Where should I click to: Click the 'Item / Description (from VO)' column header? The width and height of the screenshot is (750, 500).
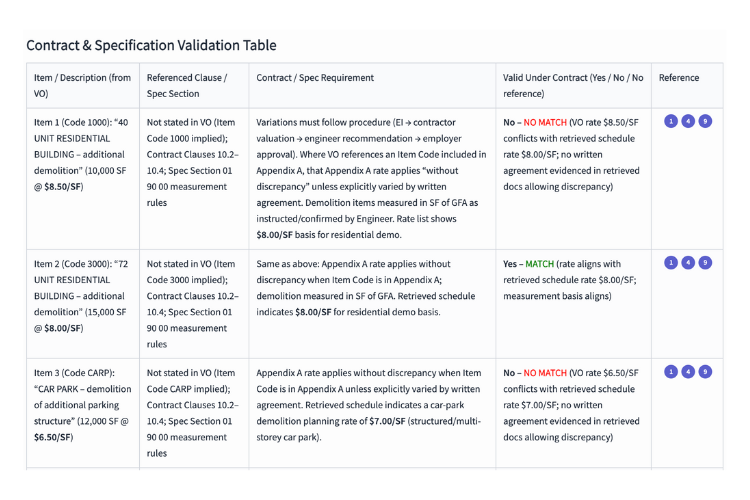click(x=82, y=85)
